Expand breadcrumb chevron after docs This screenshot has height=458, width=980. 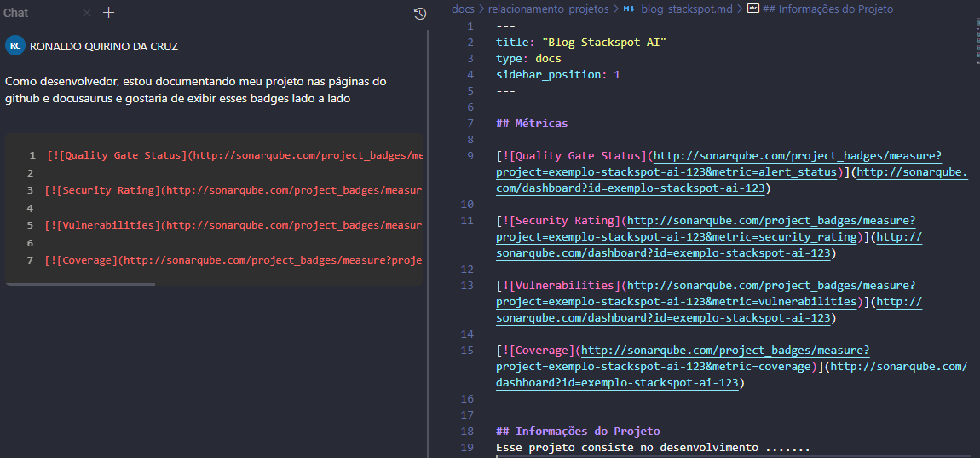tap(481, 9)
